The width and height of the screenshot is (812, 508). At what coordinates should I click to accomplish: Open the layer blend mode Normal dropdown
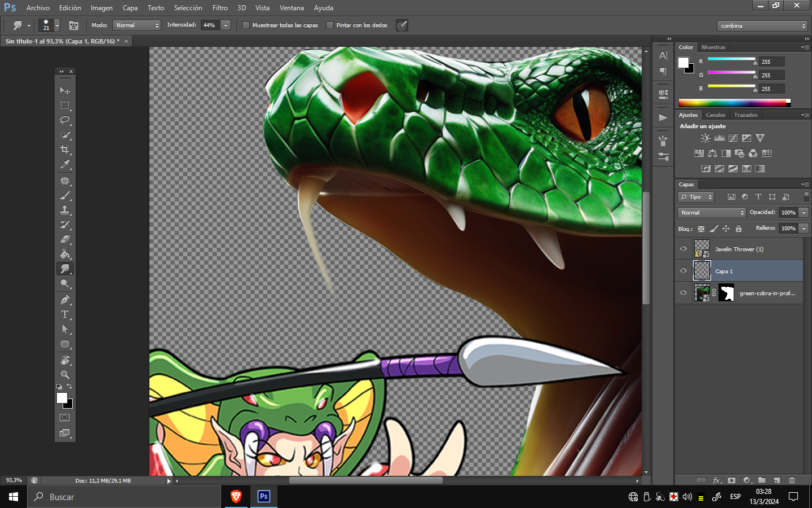712,213
